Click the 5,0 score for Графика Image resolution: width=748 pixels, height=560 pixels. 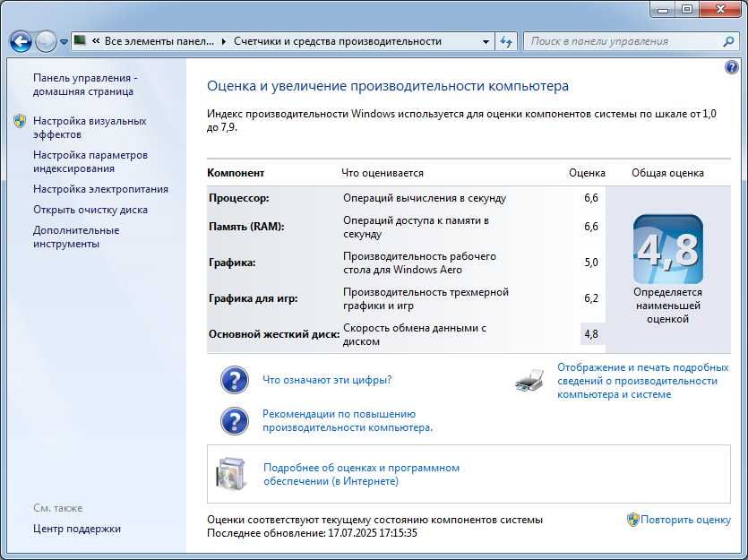click(x=591, y=263)
